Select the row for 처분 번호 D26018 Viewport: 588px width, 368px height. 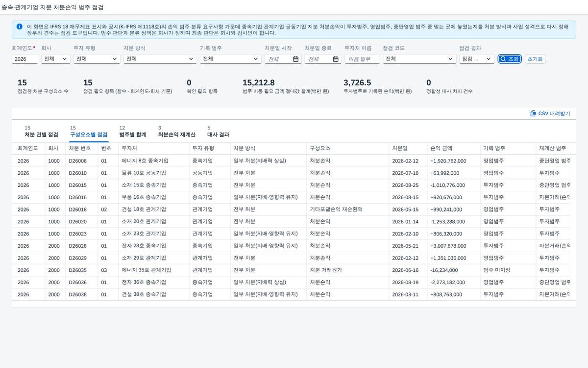pyautogui.click(x=294, y=209)
